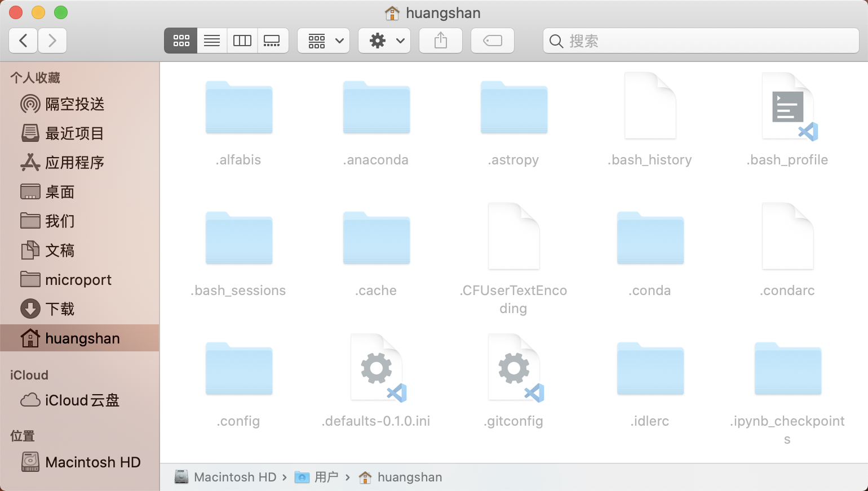Open the 我们 folder in sidebar
This screenshot has height=491, width=868.
[79, 221]
